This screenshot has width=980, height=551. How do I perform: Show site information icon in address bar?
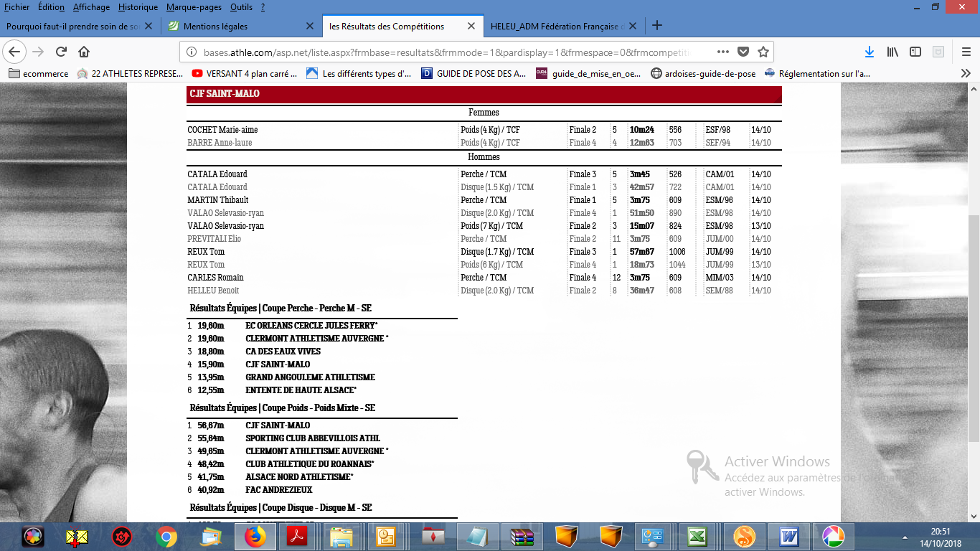click(192, 52)
